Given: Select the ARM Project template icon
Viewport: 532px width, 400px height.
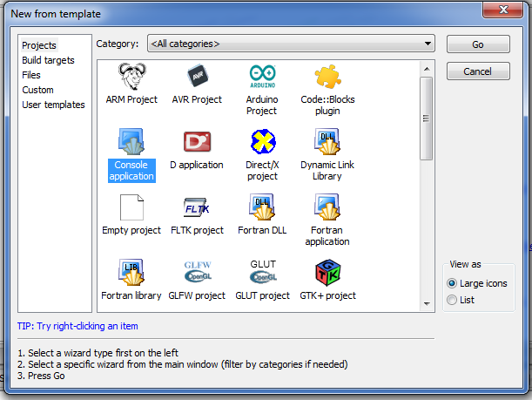Looking at the screenshot, I should [x=132, y=76].
